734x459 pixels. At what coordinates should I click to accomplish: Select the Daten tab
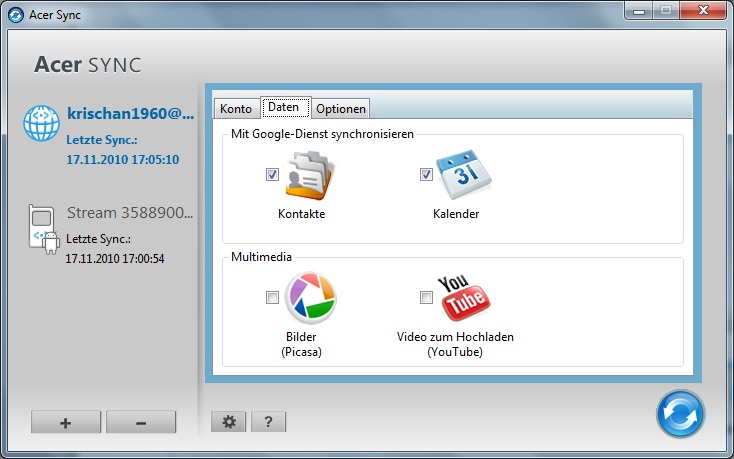pos(284,107)
